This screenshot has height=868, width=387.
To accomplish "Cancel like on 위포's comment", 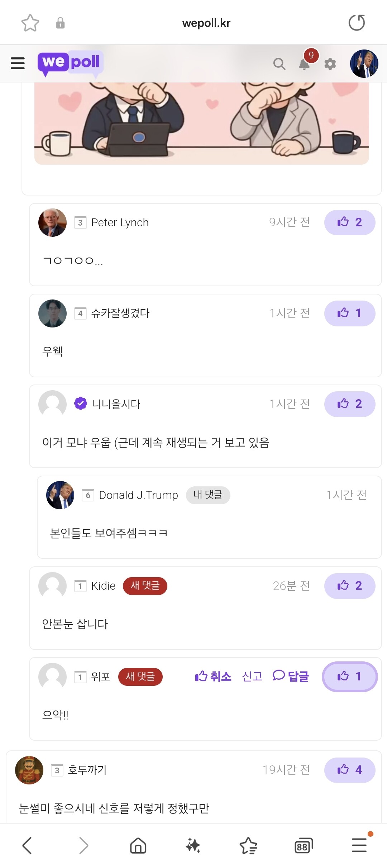I will 213,676.
